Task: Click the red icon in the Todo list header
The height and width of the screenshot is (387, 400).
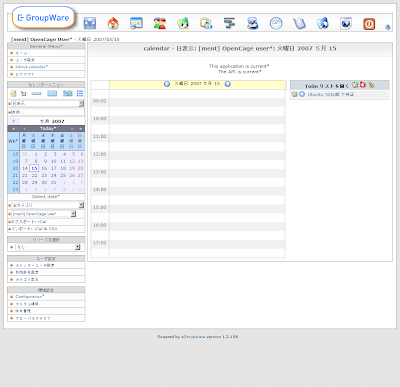Action: (363, 85)
